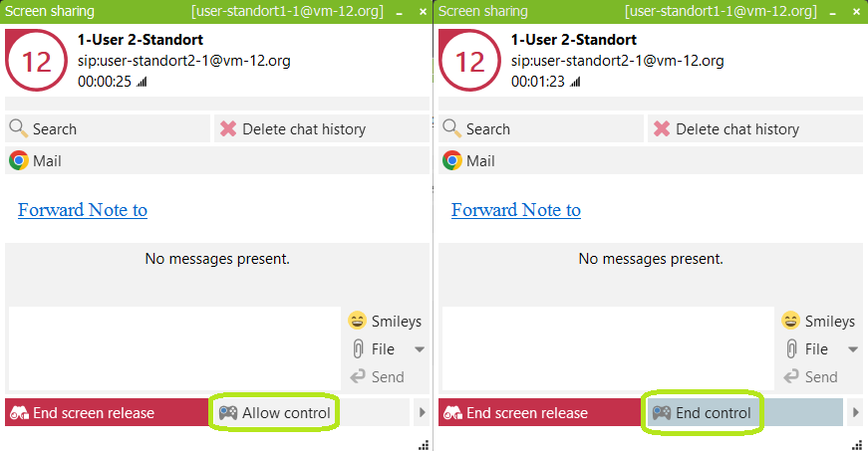Viewport: 868px width, 451px height.
Task: Click the expander arrow right of End control
Action: (x=856, y=412)
